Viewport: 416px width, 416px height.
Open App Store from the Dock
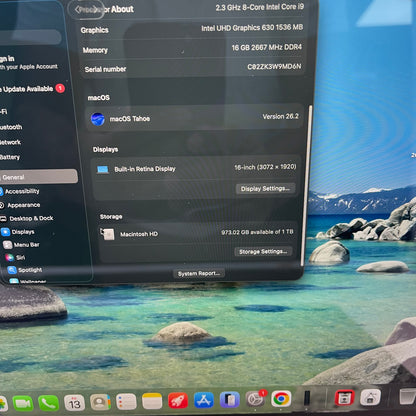pos(204,400)
